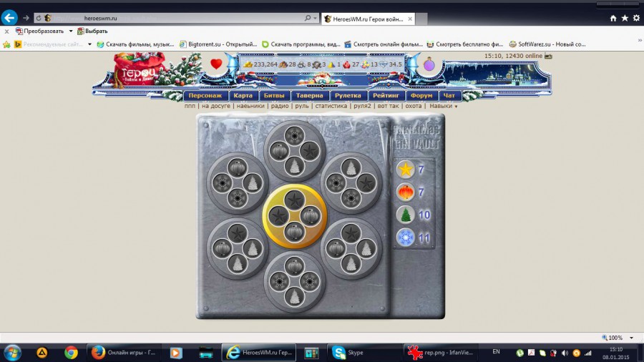Follow the 'на досуге' link
The image size is (644, 362).
click(x=216, y=106)
